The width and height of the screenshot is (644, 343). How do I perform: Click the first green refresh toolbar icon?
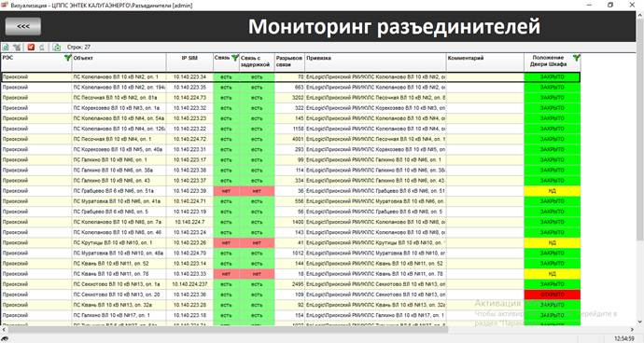(x=6, y=48)
